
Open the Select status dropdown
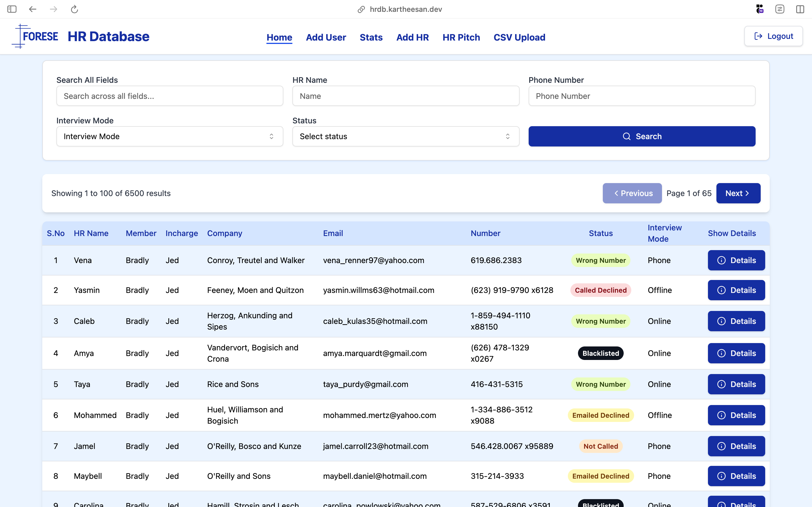pyautogui.click(x=405, y=136)
